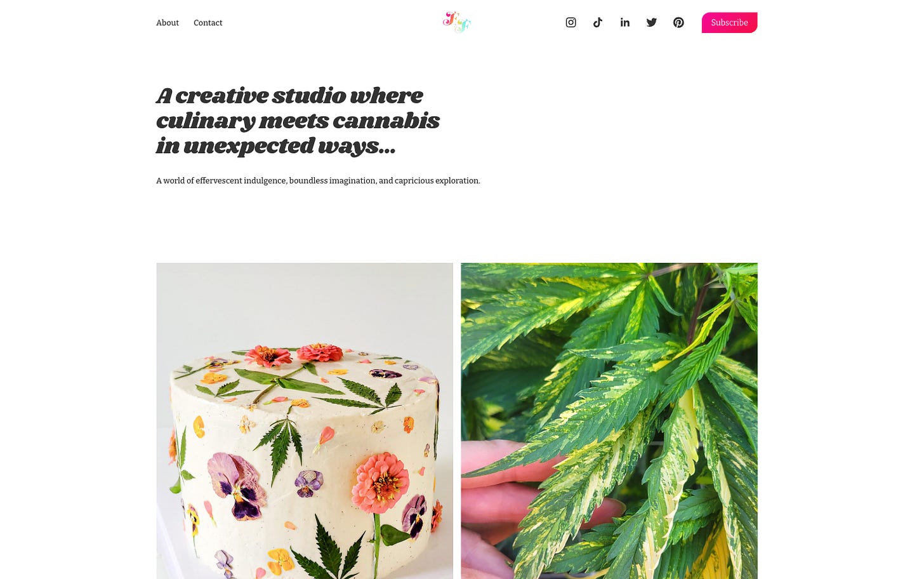Click the pink Subscribe button

pyautogui.click(x=729, y=22)
